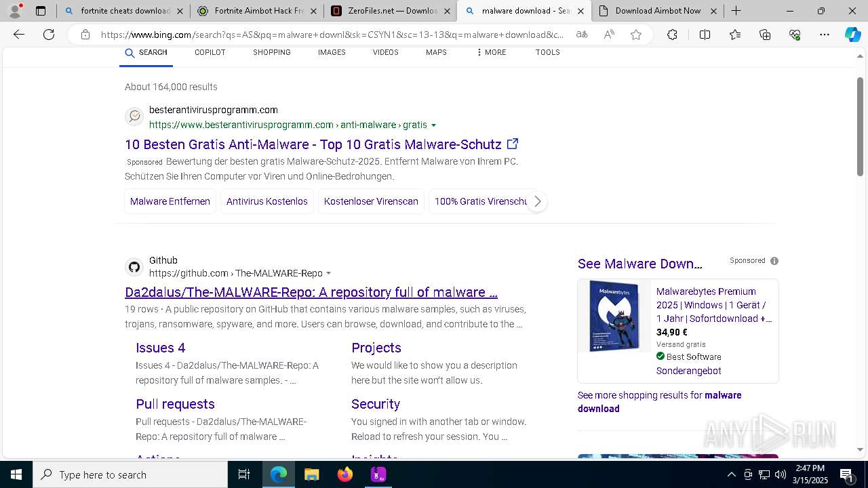Click the Kostenloser Virenscan chip
This screenshot has height=488, width=868.
(371, 201)
